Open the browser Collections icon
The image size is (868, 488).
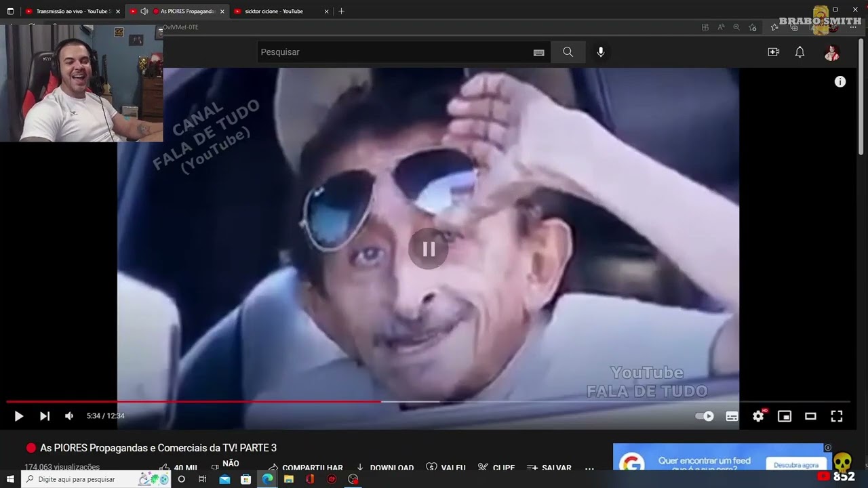tap(794, 27)
